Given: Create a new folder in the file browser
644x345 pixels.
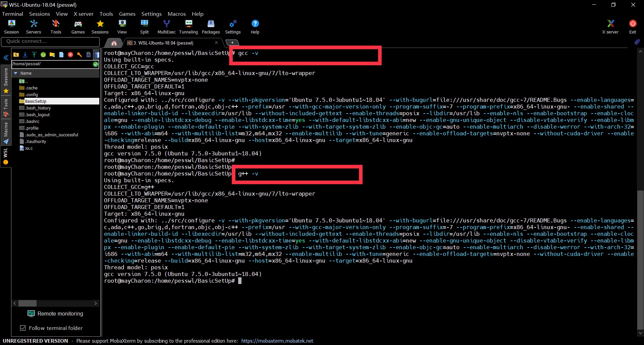Looking at the screenshot, I should pyautogui.click(x=52, y=55).
